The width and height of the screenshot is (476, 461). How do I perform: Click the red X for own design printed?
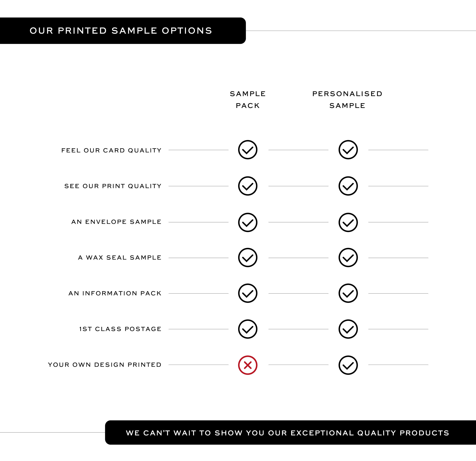tap(248, 365)
